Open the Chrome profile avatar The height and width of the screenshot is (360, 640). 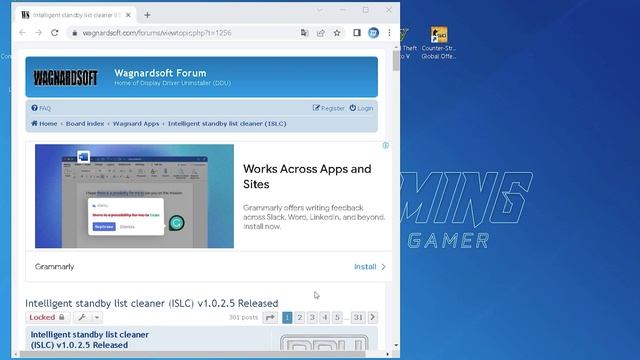tap(373, 33)
